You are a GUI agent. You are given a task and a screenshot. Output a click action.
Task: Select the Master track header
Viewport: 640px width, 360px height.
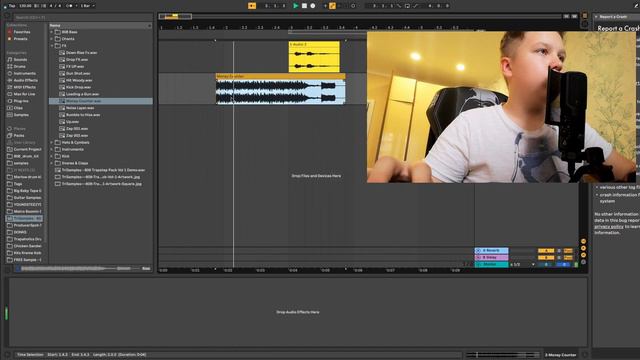coord(492,264)
